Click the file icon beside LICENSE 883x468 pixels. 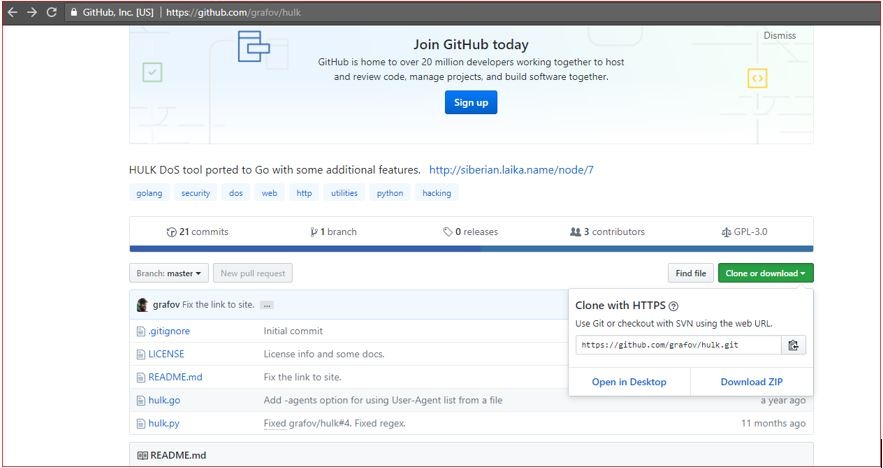pyautogui.click(x=141, y=354)
